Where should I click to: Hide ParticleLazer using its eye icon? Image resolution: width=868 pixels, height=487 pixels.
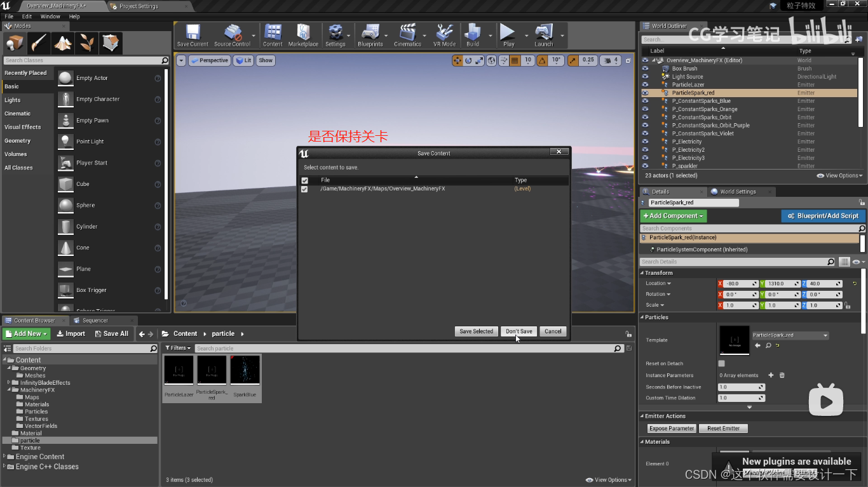click(646, 84)
